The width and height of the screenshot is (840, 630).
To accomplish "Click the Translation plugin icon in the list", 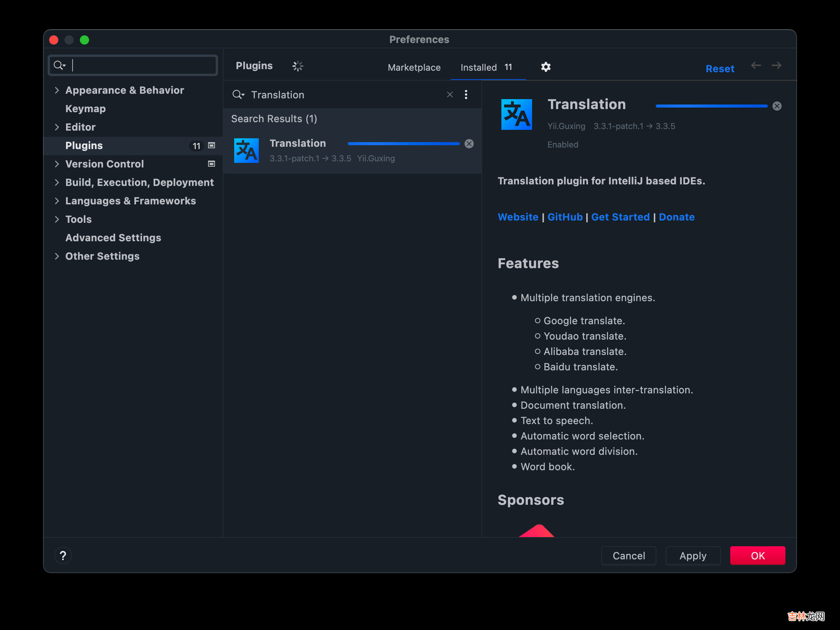I will (246, 151).
